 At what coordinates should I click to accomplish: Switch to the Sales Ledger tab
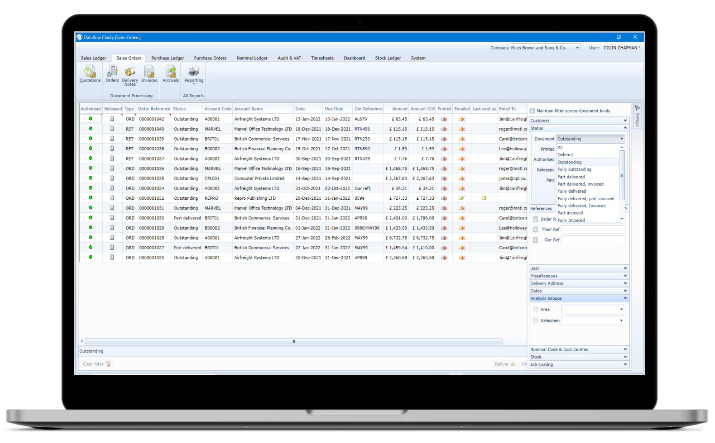tap(93, 58)
